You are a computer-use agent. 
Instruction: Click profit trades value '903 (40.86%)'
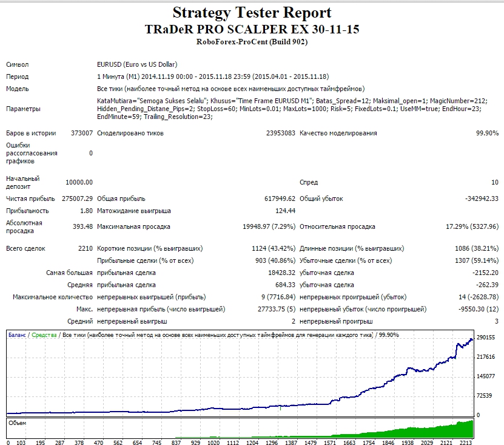[275, 261]
